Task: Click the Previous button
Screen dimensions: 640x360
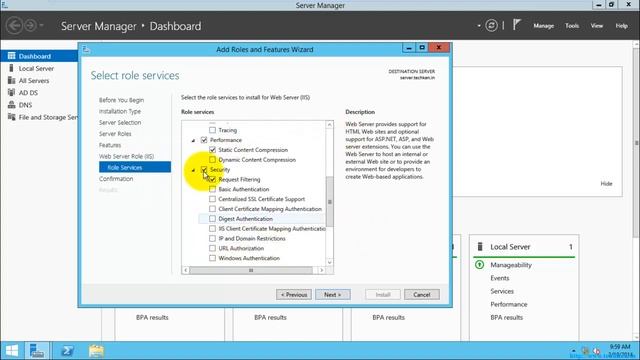Action: [x=293, y=295]
